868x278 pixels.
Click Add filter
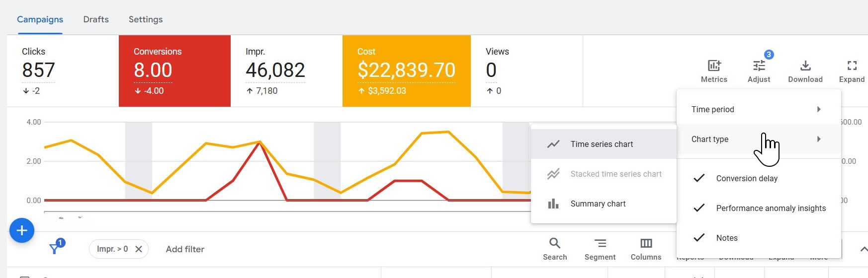tap(185, 249)
